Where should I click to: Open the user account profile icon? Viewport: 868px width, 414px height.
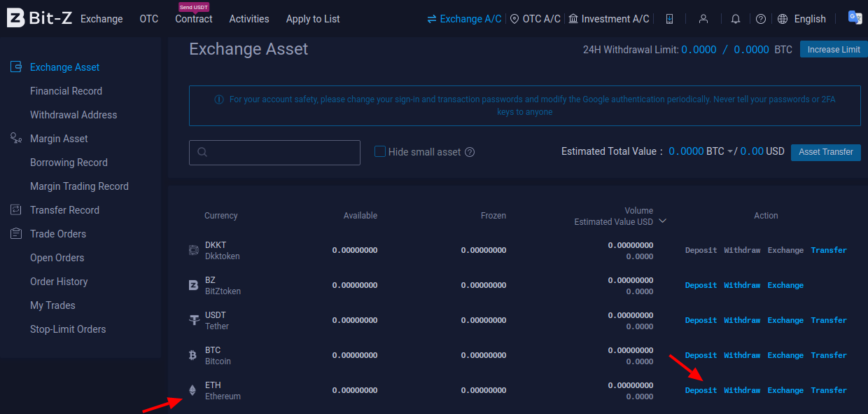tap(703, 19)
